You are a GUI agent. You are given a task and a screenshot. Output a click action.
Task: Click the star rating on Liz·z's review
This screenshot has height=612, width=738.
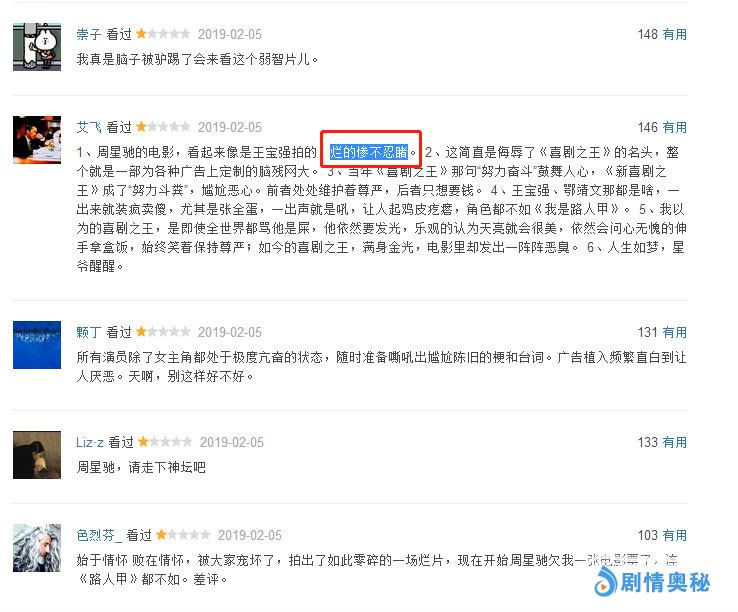[165, 442]
